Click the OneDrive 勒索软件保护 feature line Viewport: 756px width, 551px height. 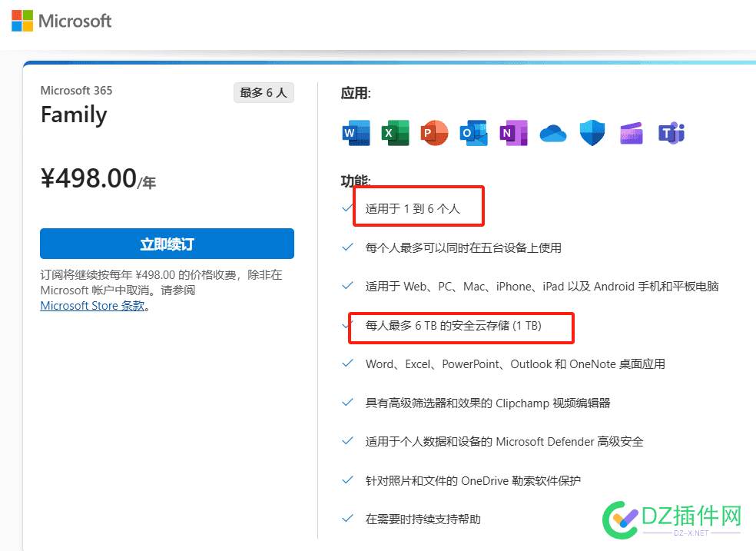[473, 480]
